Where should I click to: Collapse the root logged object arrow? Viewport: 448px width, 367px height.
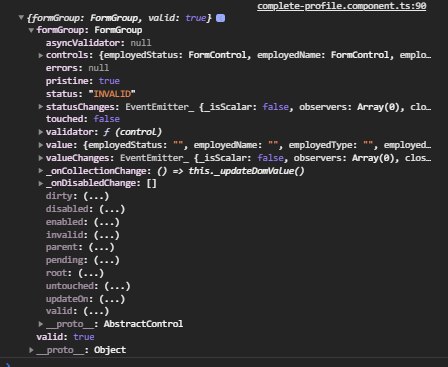[x=21, y=18]
